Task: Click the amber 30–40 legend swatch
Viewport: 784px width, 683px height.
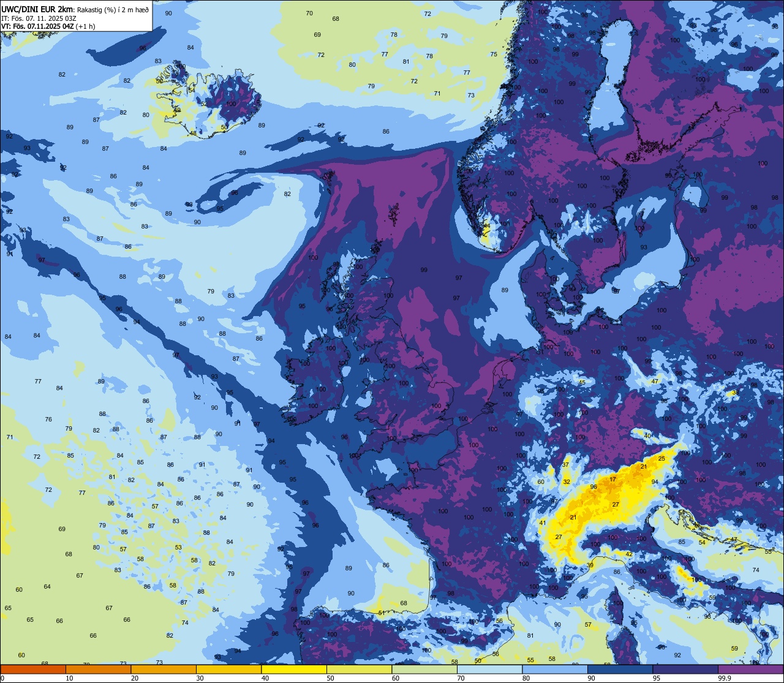Action: tap(228, 669)
